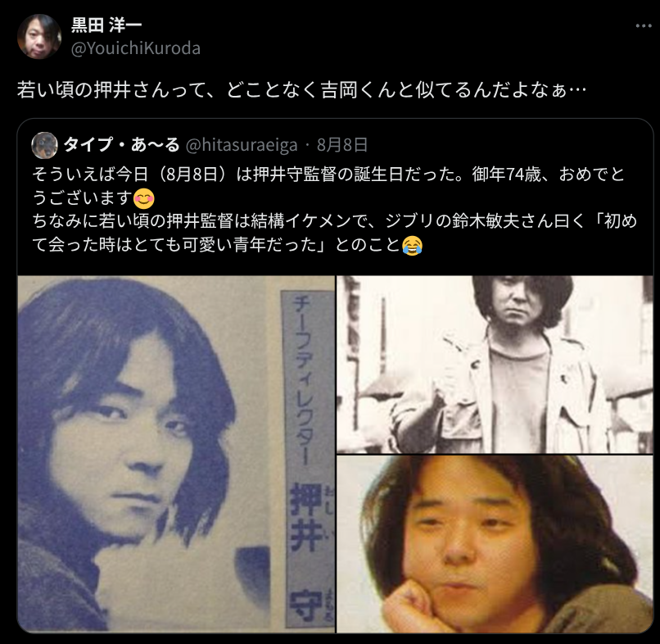Click the チーフディレクター vertical label in photo

pos(304,380)
